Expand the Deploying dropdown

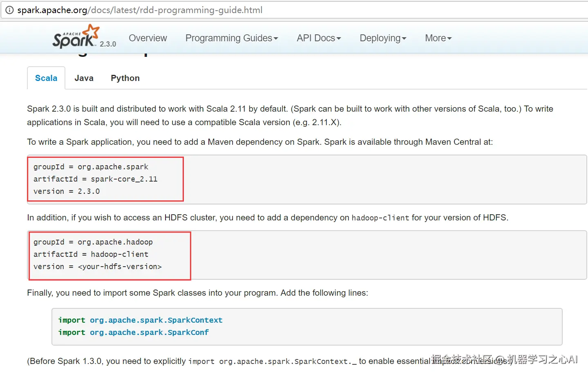(382, 38)
